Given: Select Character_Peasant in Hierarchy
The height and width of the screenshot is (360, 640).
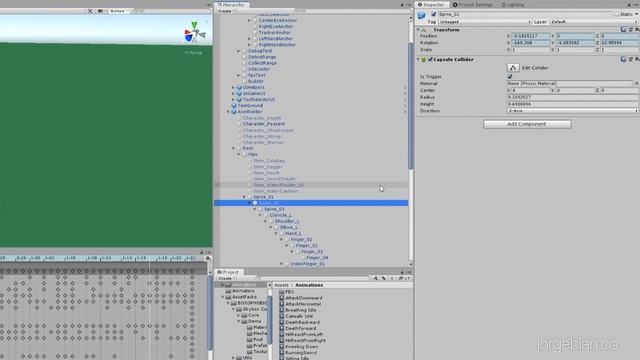Looking at the screenshot, I should (263, 124).
